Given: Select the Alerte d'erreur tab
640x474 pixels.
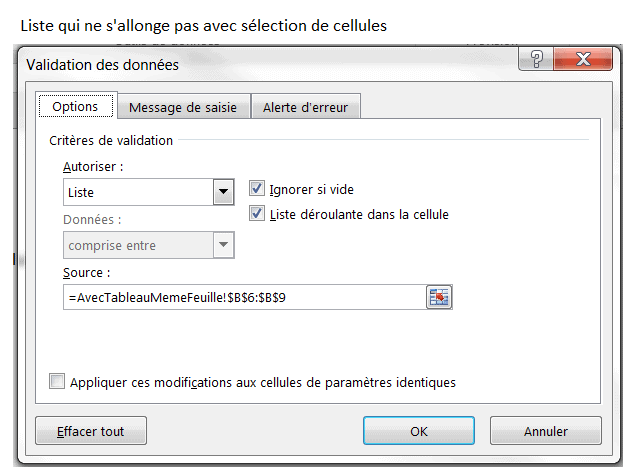Looking at the screenshot, I should click(x=305, y=108).
